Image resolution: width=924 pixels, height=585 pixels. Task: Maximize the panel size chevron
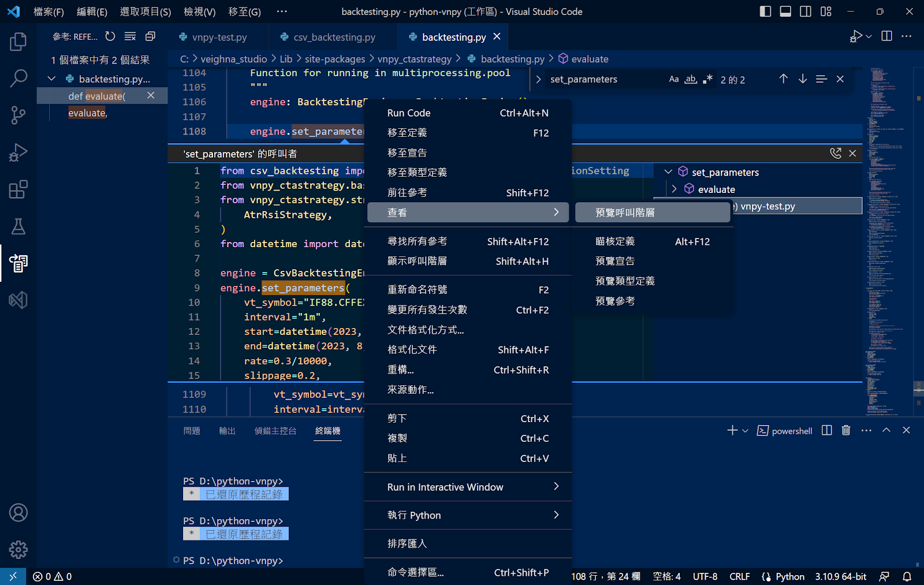tap(886, 430)
